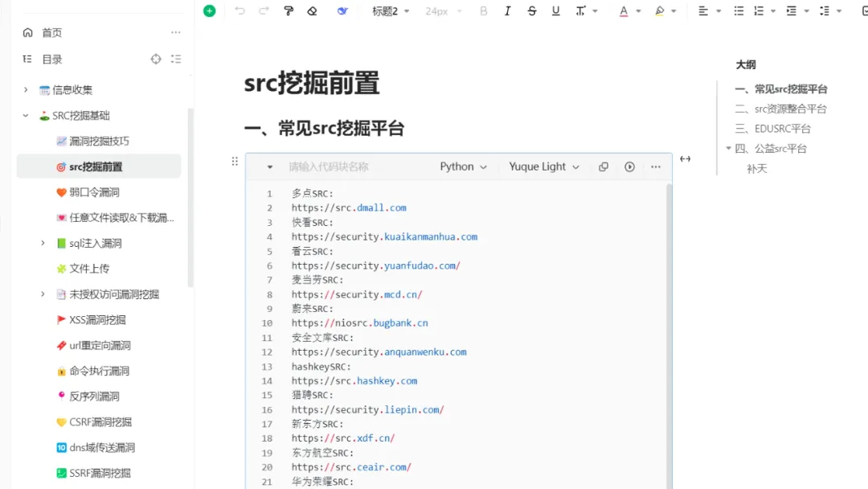Open 命令执行漏洞 document

(99, 371)
